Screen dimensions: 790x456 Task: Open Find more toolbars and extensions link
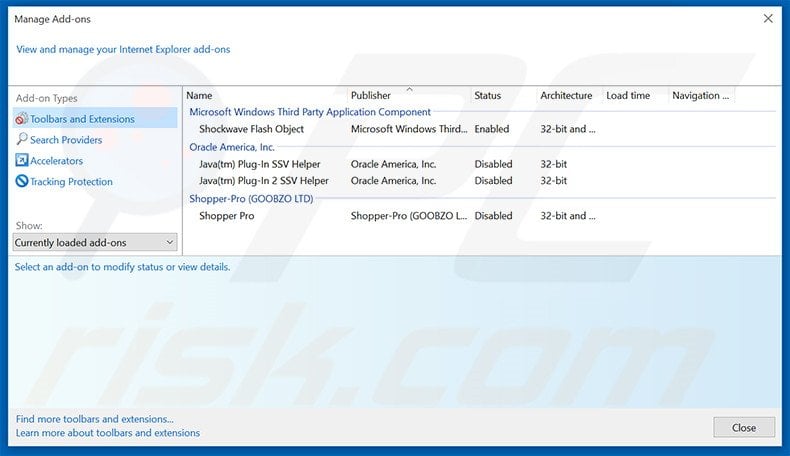pos(95,419)
